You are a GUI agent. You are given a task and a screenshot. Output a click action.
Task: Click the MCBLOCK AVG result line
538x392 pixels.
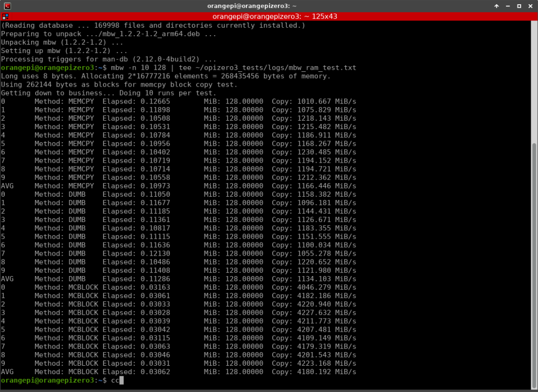(x=179, y=372)
